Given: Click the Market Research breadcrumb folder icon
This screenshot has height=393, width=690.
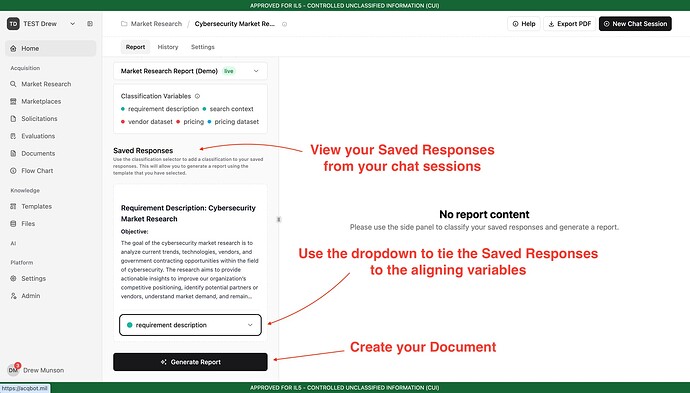Looking at the screenshot, I should pos(124,24).
